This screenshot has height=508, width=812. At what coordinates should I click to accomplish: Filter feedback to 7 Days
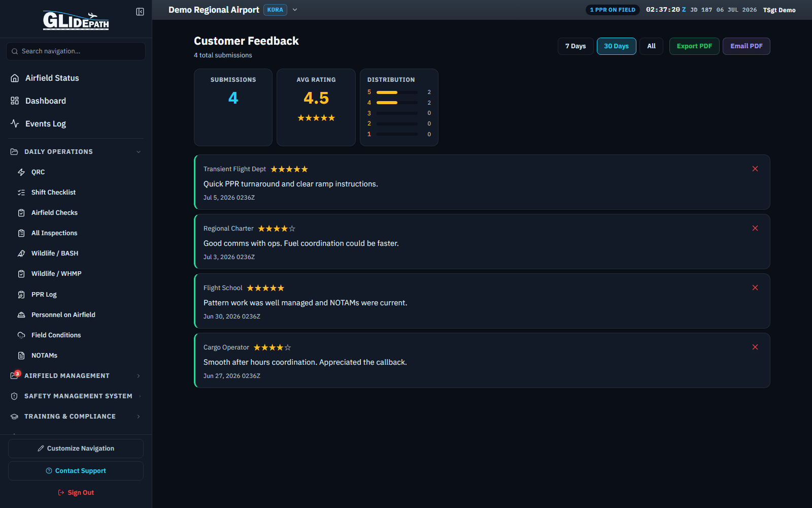(x=576, y=46)
